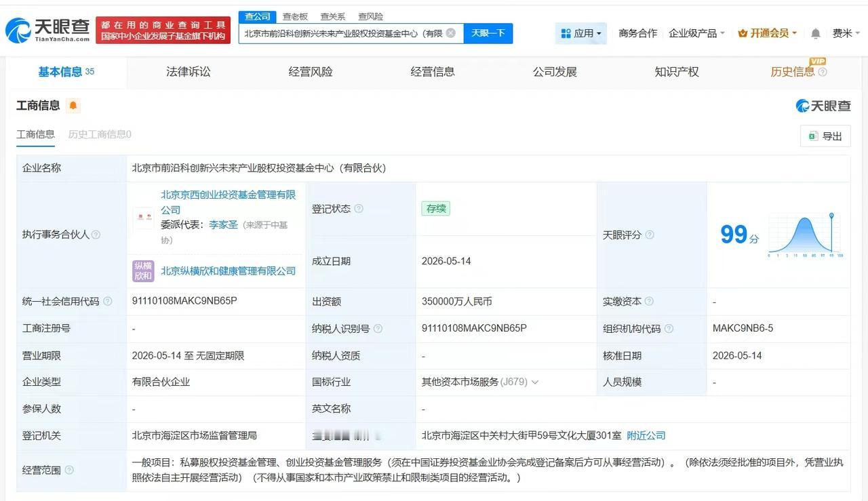Screen dimensions: 868x501
Task: Click the bell alert icon beside 工商信息
Action: (73, 106)
